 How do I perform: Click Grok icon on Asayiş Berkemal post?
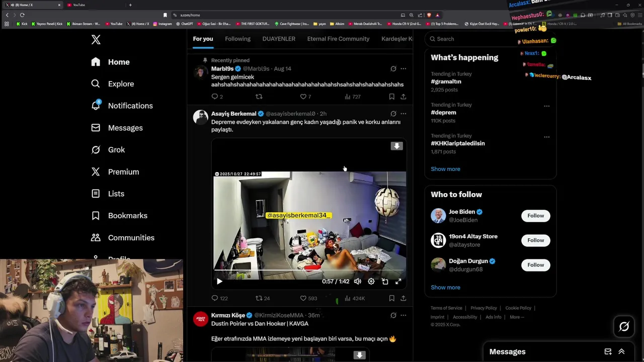click(393, 114)
